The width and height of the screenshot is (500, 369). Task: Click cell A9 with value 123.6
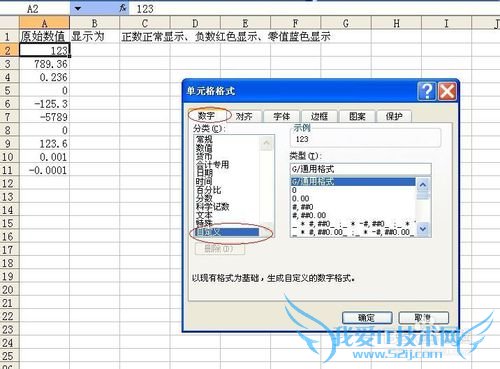(44, 144)
